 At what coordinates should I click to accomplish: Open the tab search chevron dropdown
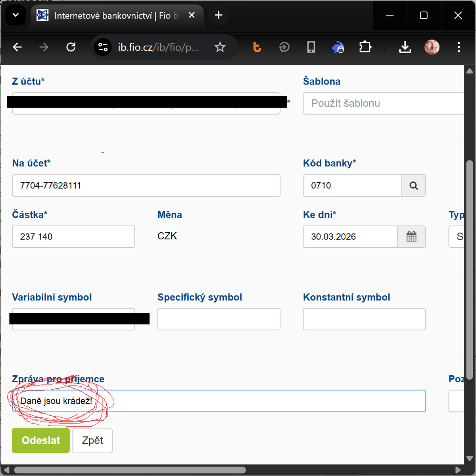click(x=16, y=15)
